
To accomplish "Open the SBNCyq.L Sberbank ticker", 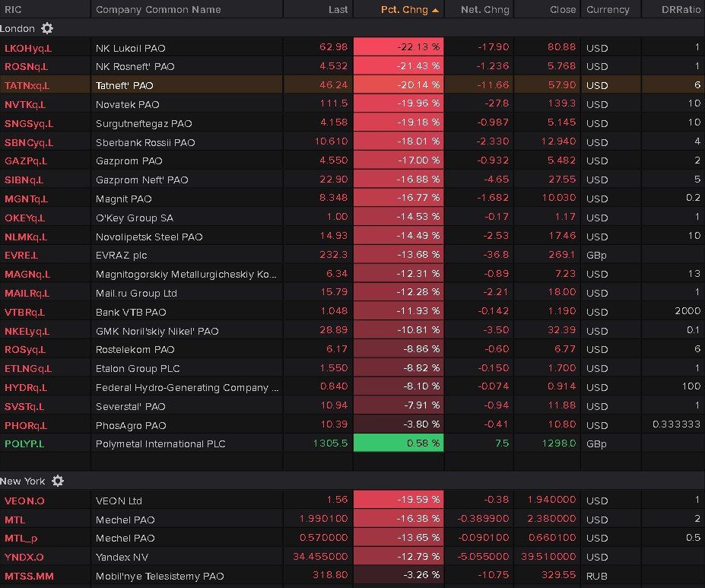I will click(29, 142).
